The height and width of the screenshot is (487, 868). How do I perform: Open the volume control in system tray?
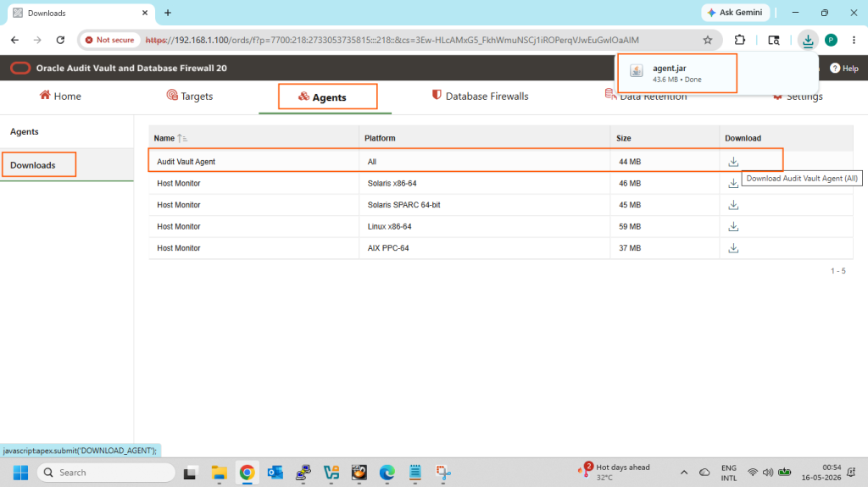point(768,473)
